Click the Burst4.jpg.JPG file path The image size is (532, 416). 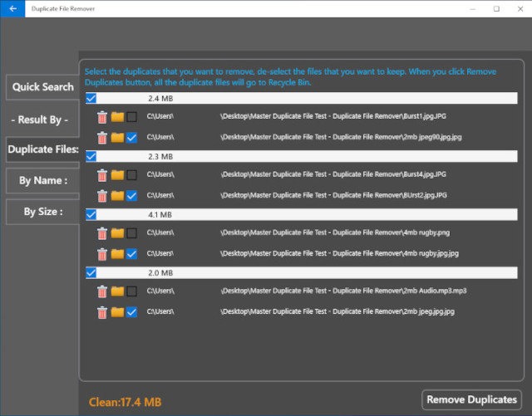pos(296,174)
